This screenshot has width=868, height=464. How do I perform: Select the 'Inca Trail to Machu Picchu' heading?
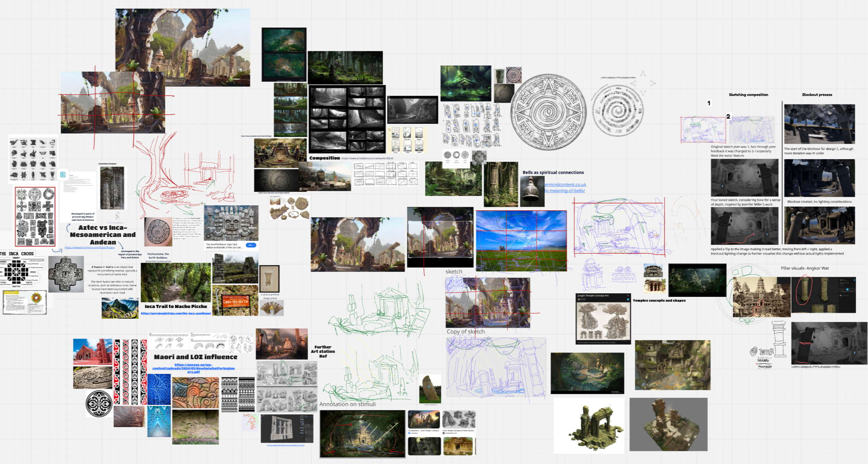point(176,306)
